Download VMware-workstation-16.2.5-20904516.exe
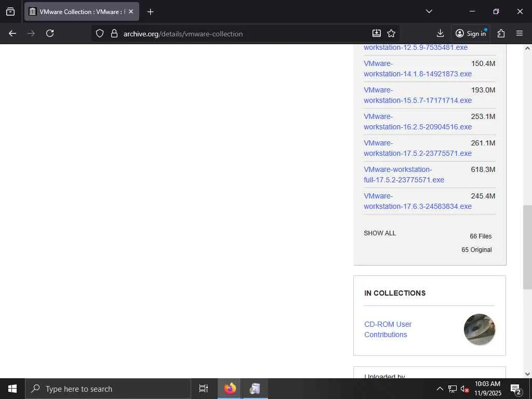 coord(418,122)
